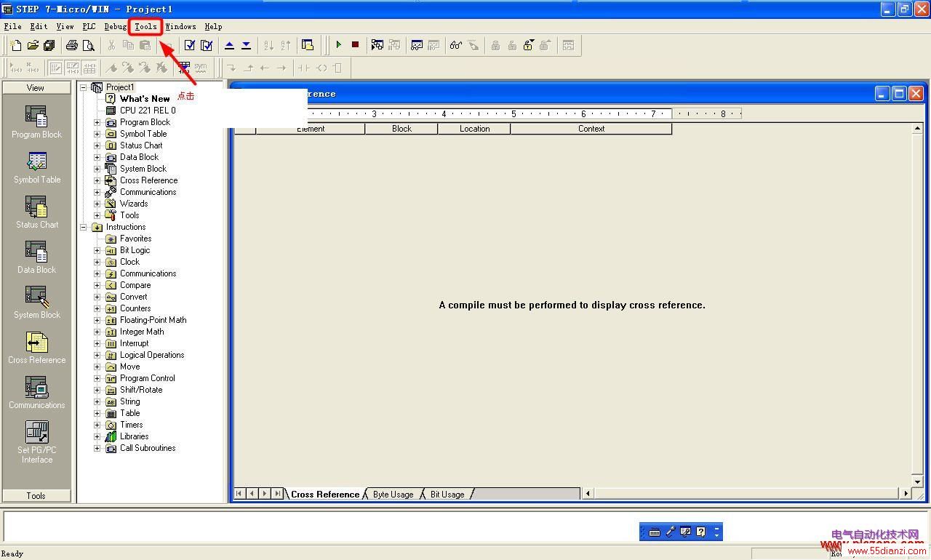Expand the Bit Logic instruction folder
This screenshot has width=931, height=560.
(97, 250)
